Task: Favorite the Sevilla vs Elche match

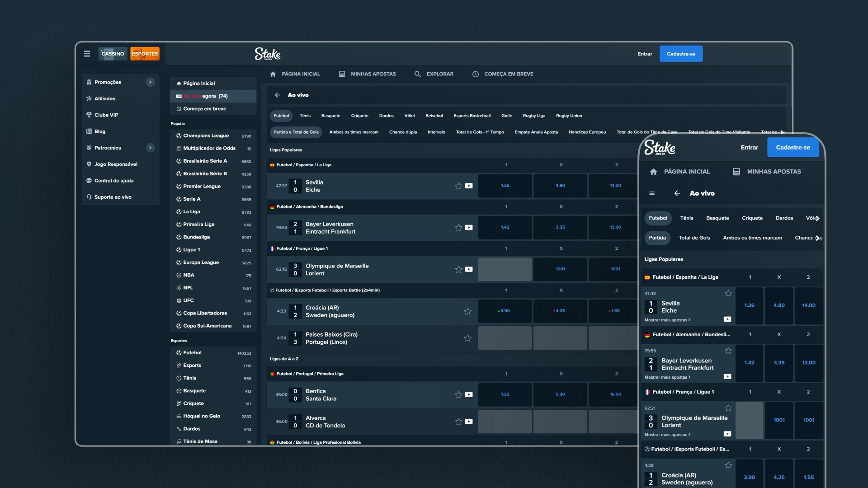Action: tap(458, 186)
